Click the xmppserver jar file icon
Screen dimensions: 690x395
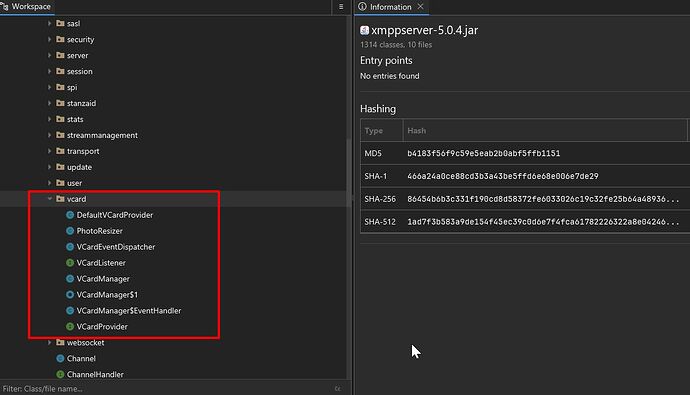coord(364,30)
